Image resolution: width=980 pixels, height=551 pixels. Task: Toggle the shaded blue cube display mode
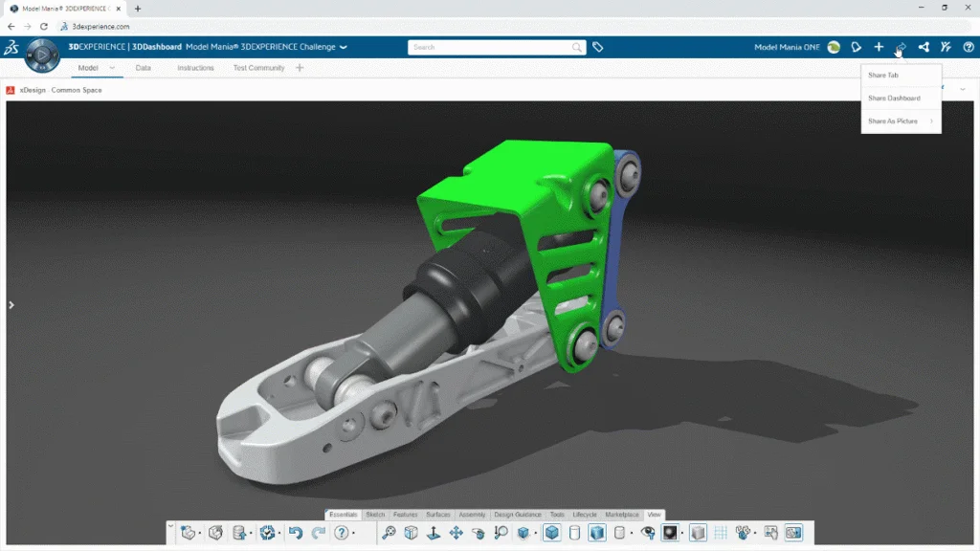tap(552, 533)
